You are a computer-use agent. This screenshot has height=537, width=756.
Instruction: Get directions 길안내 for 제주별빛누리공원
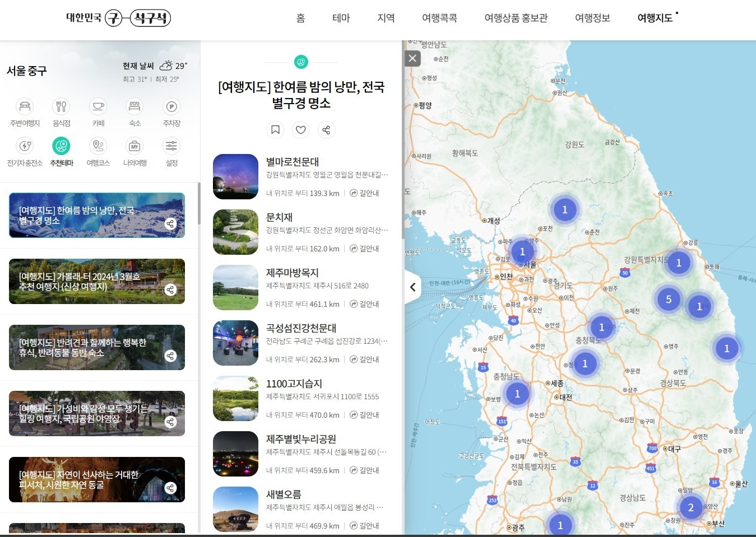pos(364,470)
